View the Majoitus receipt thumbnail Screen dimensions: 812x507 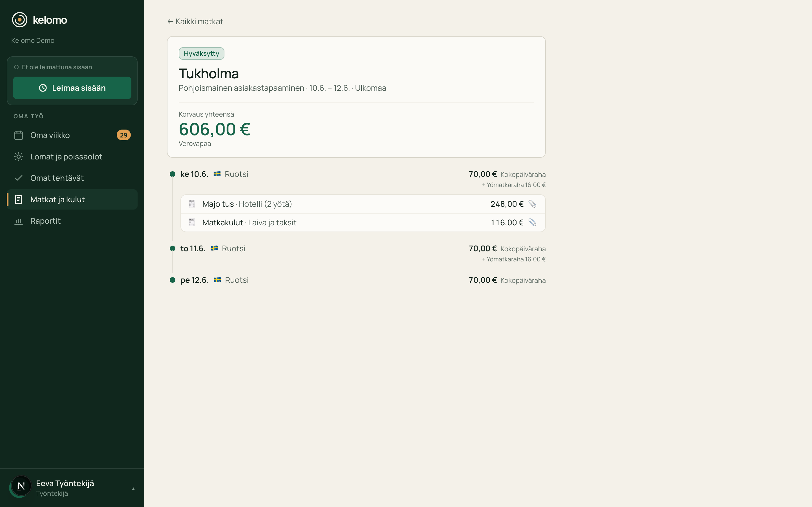click(192, 204)
